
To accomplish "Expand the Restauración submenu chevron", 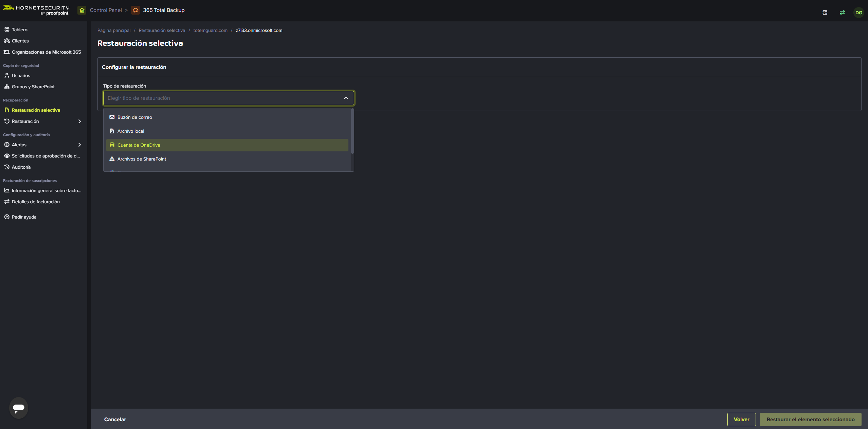I will (79, 121).
